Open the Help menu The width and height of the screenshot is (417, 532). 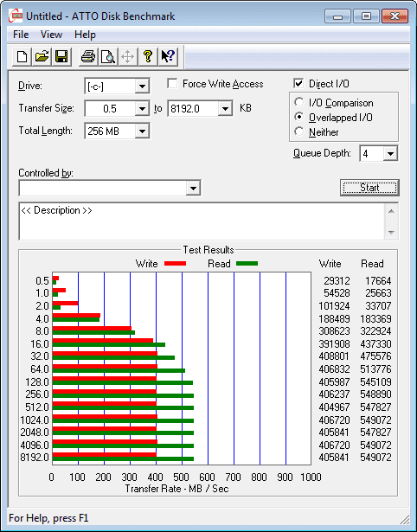click(x=85, y=35)
